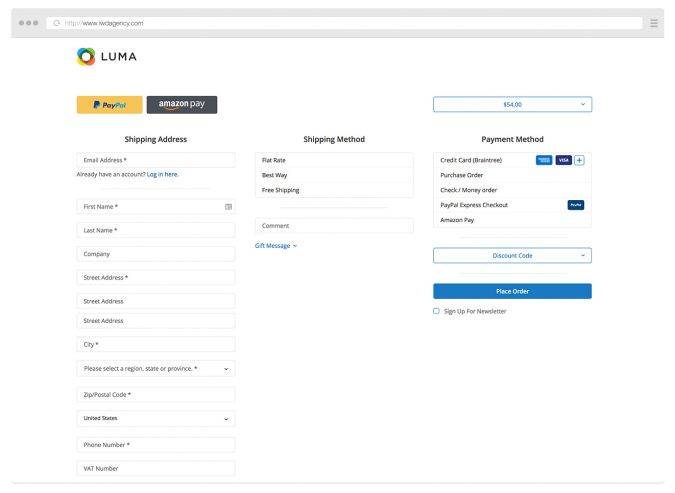Click the LUMA logo

click(107, 57)
